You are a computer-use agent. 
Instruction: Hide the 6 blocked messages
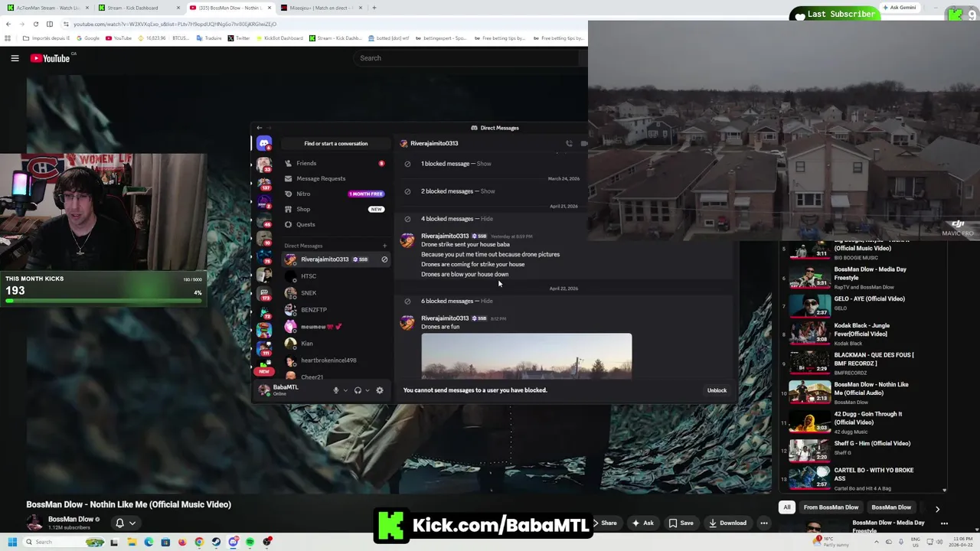click(487, 302)
